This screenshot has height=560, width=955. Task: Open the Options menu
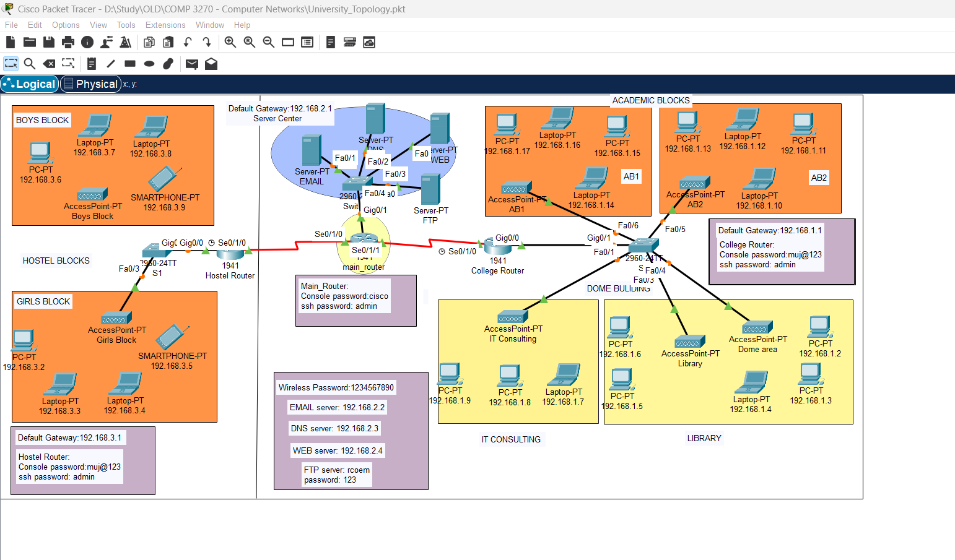[x=66, y=25]
